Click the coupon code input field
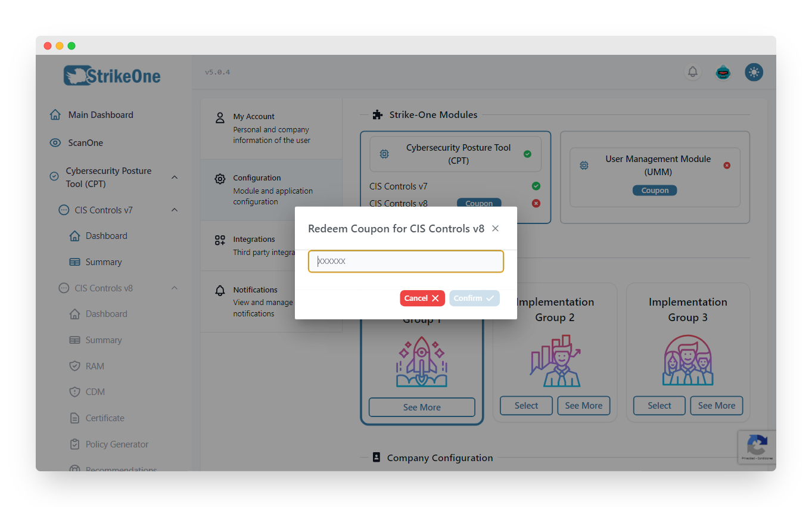812x507 pixels. 406,261
